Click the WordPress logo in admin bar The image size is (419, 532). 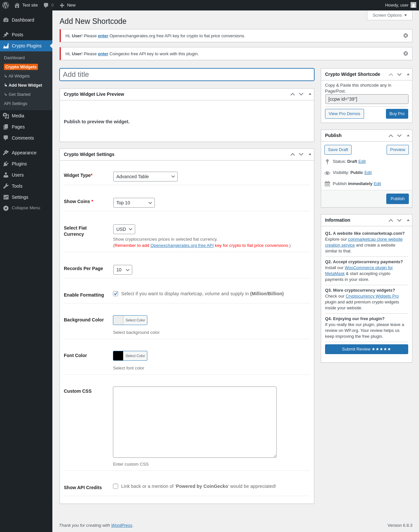tap(6, 5)
